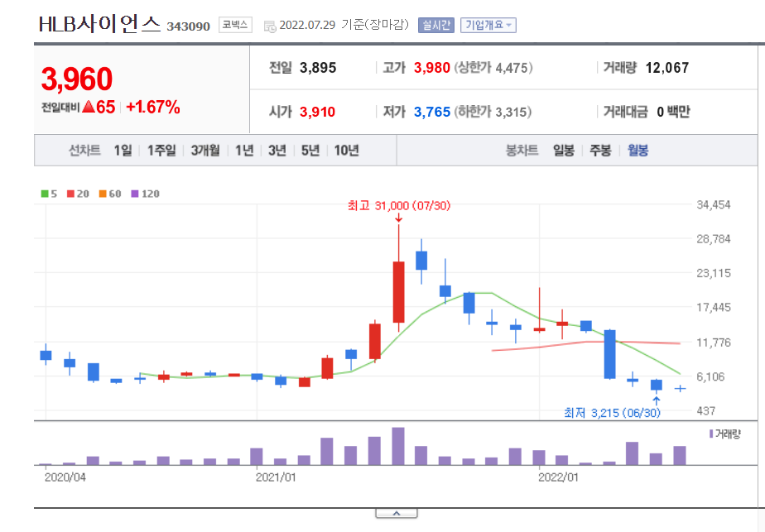Click the low price value 3,765

point(432,113)
